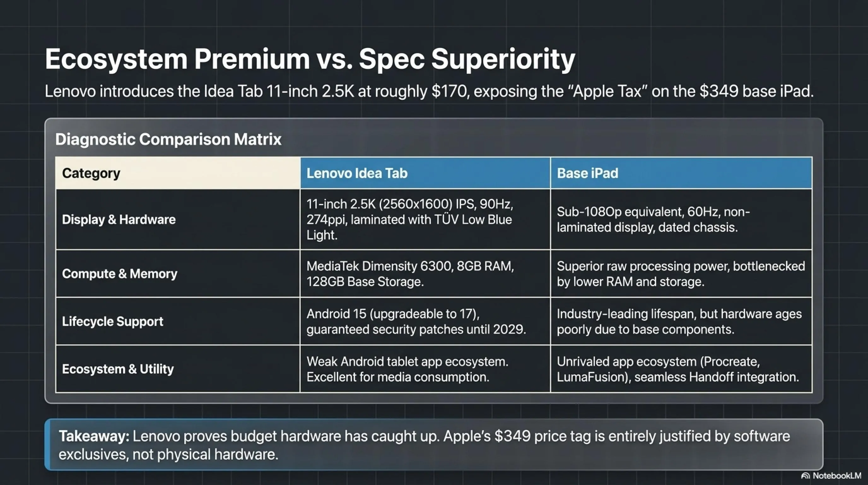Click the Diagnostic Comparison Matrix heading

(168, 139)
